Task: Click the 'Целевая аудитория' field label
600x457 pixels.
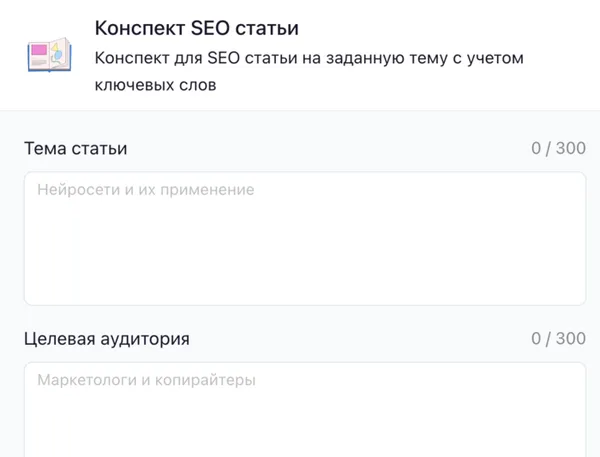Action: (106, 338)
